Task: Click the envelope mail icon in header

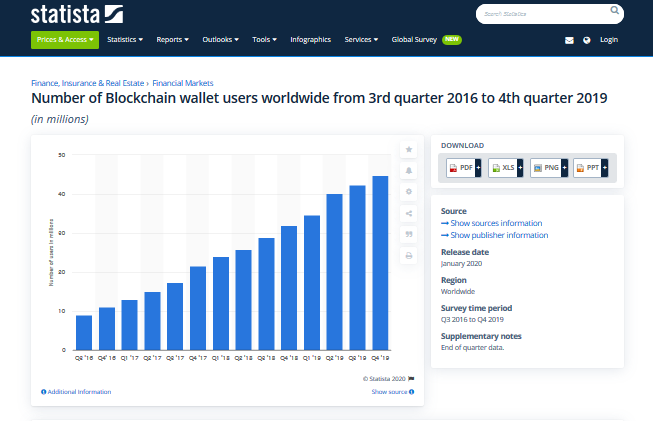Action: (569, 40)
